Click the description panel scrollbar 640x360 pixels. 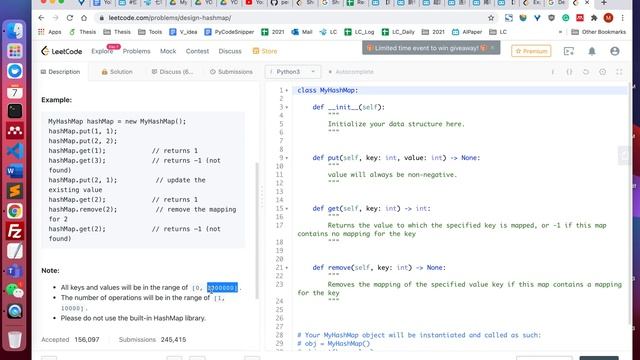click(x=257, y=231)
